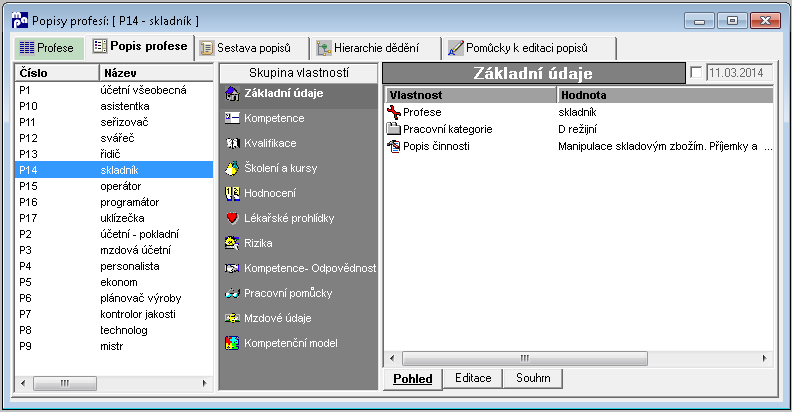The height and width of the screenshot is (412, 792).
Task: Switch to the Hierarchie dědění tab
Action: click(376, 48)
